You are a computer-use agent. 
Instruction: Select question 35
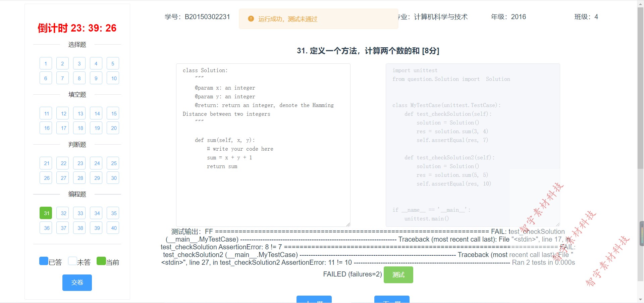[113, 213]
